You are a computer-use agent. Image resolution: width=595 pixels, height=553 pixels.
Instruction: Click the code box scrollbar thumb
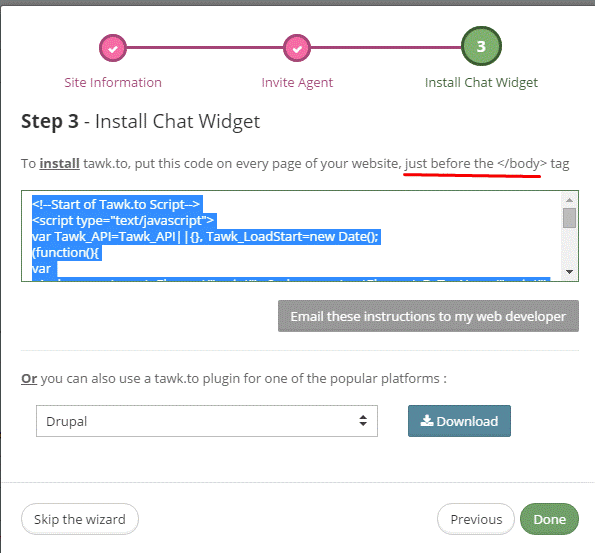pyautogui.click(x=569, y=218)
